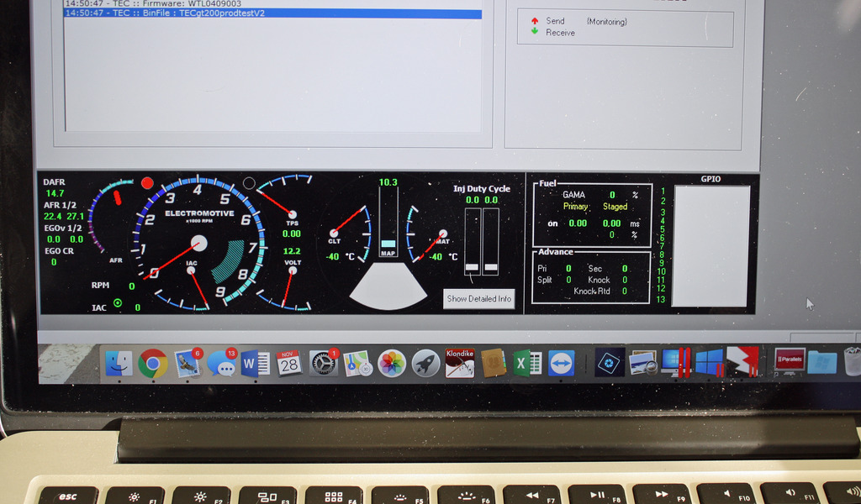Open the Trash in the dock
Image resolution: width=861 pixels, height=504 pixels.
pyautogui.click(x=853, y=361)
